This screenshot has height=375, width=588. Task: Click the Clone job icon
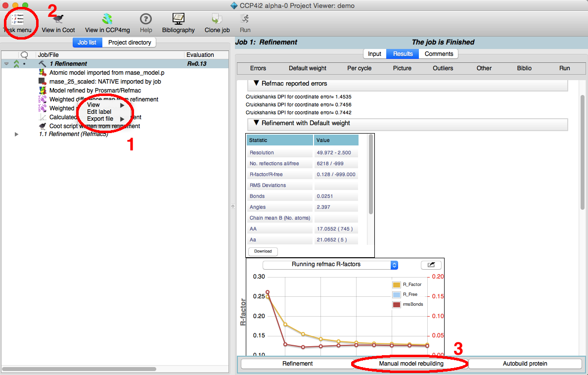tap(217, 19)
